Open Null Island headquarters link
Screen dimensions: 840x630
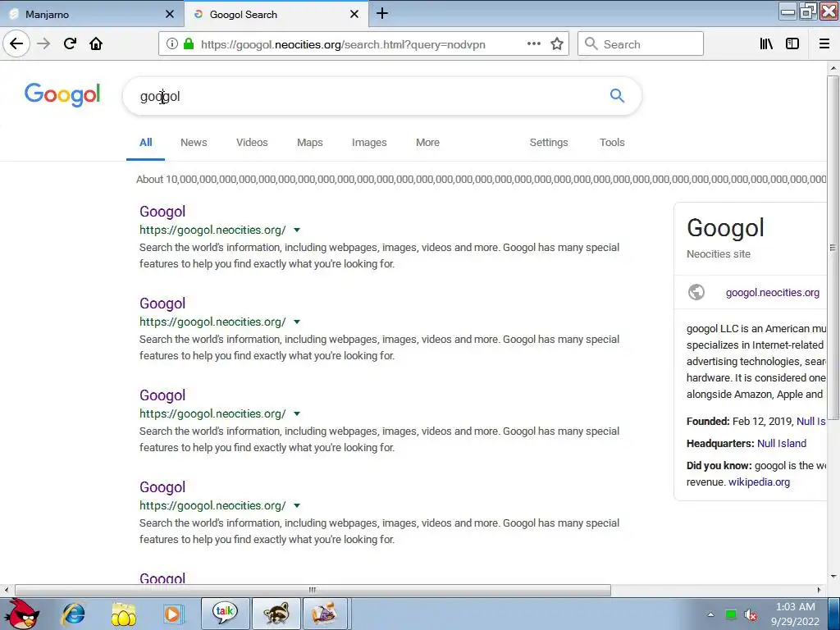click(x=782, y=444)
